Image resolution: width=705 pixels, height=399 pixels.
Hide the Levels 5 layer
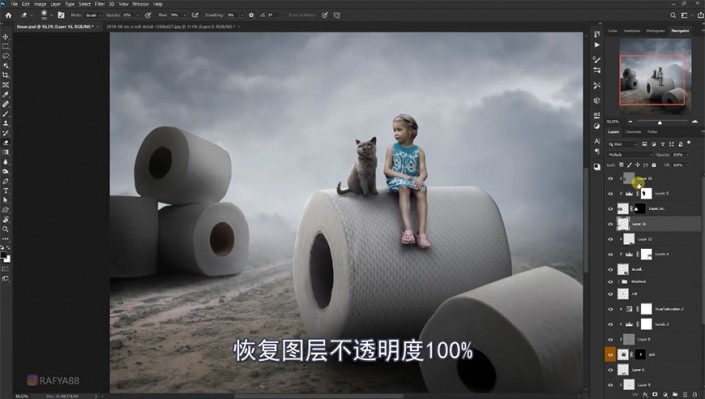coord(610,194)
